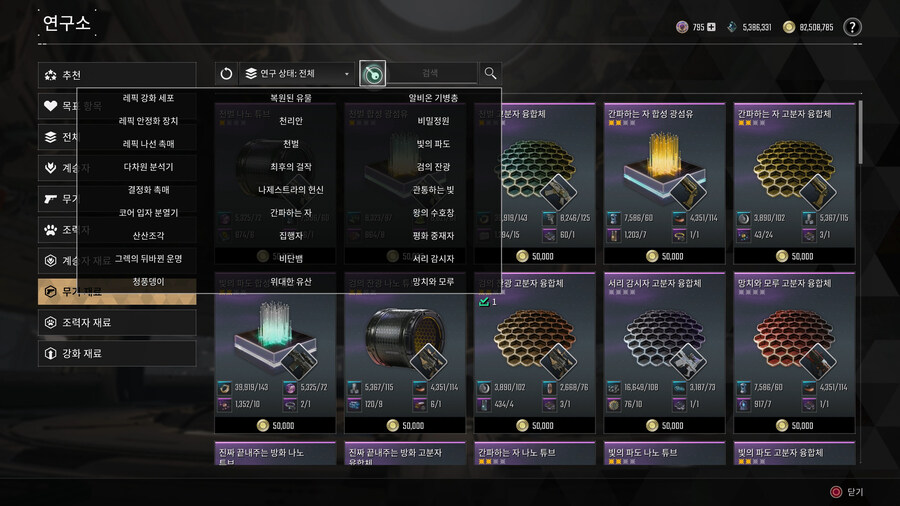The height and width of the screenshot is (506, 900).
Task: Click the red circle 닫기 icon
Action: tap(836, 492)
